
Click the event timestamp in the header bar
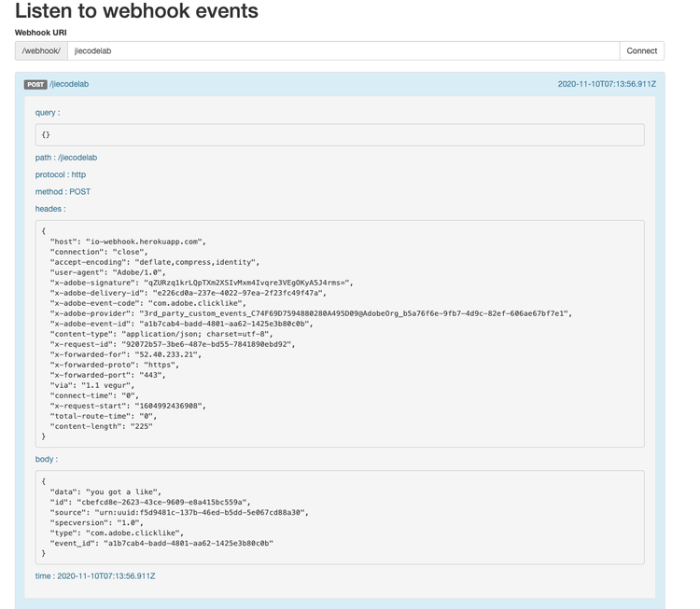pyautogui.click(x=607, y=85)
